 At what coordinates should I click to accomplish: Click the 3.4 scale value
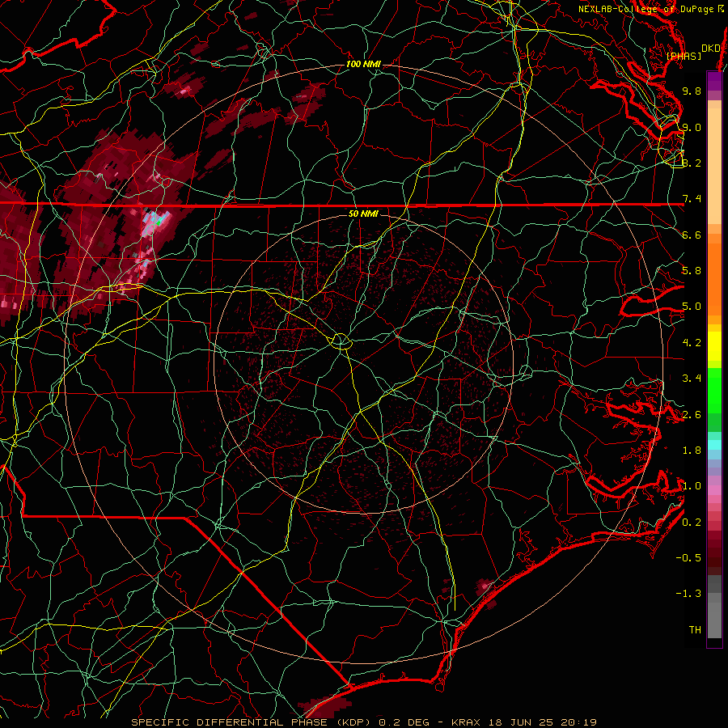pyautogui.click(x=692, y=379)
